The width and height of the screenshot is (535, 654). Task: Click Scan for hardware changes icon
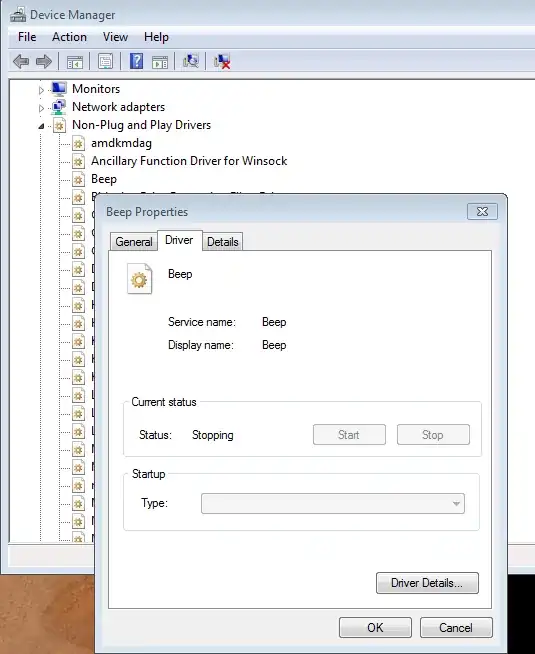point(191,61)
